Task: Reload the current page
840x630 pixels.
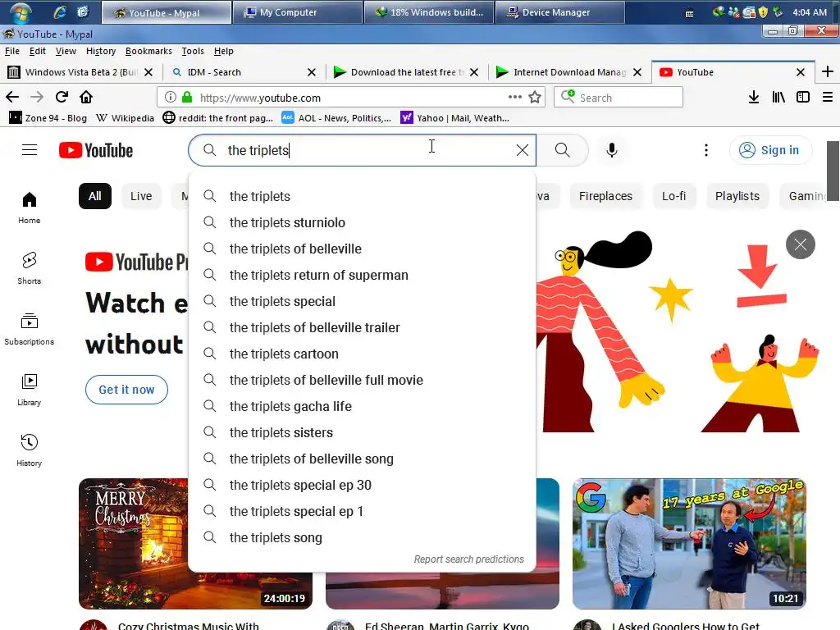Action: (x=62, y=97)
